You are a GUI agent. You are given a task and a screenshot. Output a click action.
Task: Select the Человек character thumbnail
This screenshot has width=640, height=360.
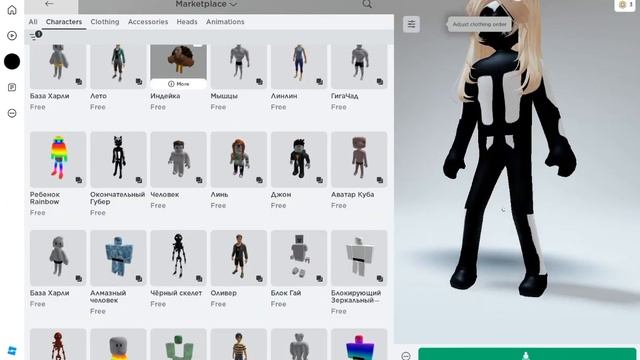(179, 160)
